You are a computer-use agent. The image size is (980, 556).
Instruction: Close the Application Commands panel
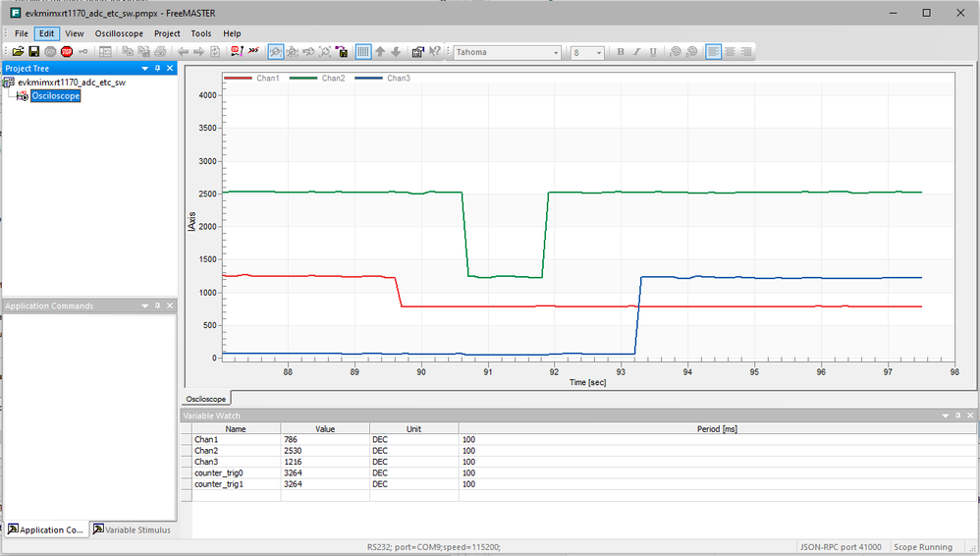point(170,306)
